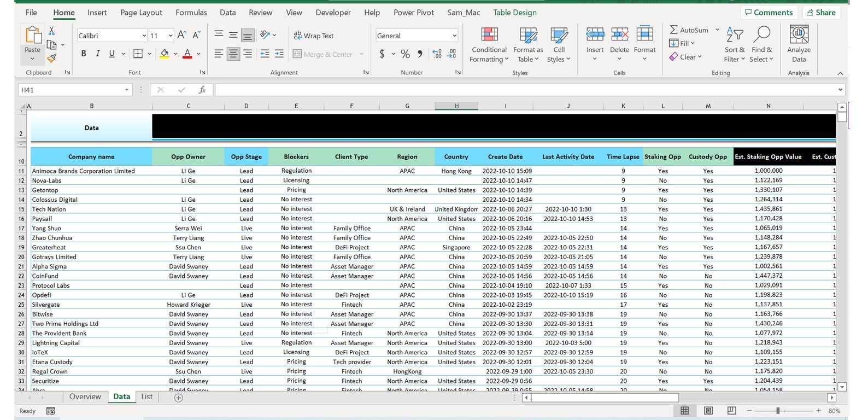Open Find & Select menu
The image size is (868, 420).
coord(761,44)
